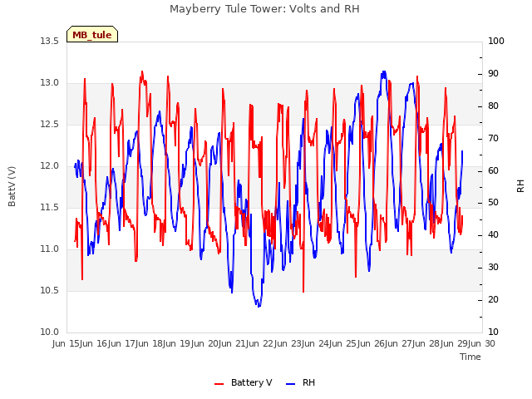Click the Jun 21 date label
Screen dimensions: 532x399
coord(232,343)
